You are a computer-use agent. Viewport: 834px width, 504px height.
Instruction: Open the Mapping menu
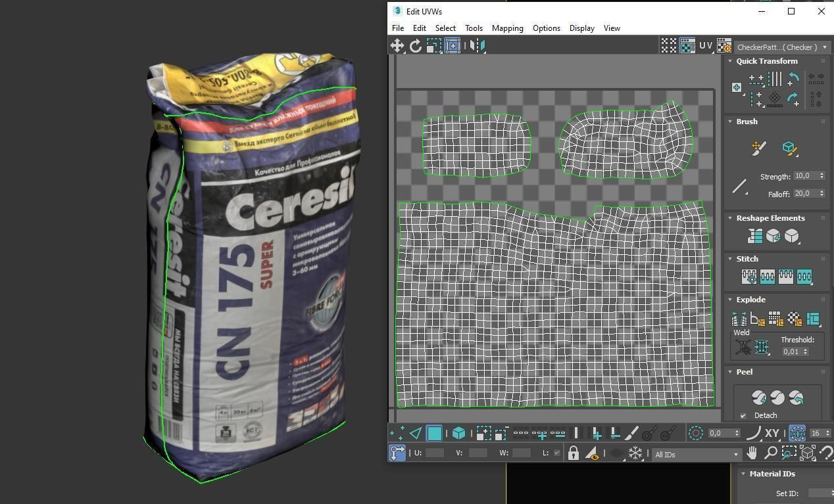pos(507,28)
